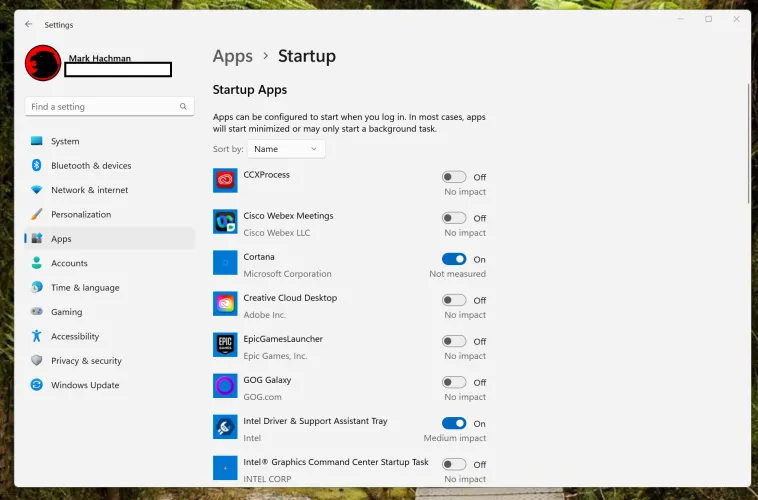The height and width of the screenshot is (500, 758).
Task: Open Personalization settings section
Action: tap(81, 214)
